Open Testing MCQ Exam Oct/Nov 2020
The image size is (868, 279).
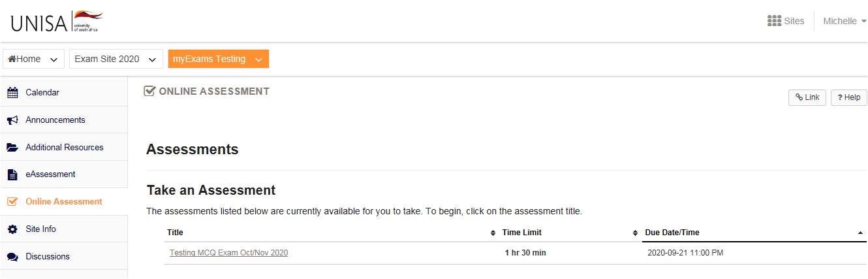[228, 253]
